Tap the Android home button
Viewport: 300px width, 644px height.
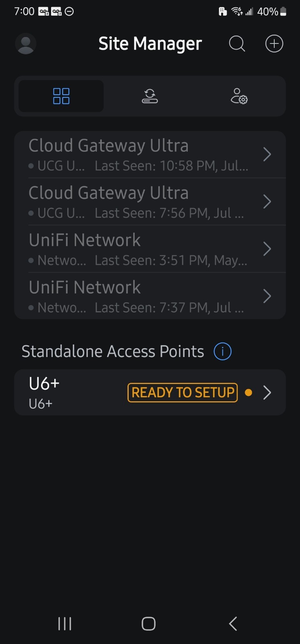point(149,623)
